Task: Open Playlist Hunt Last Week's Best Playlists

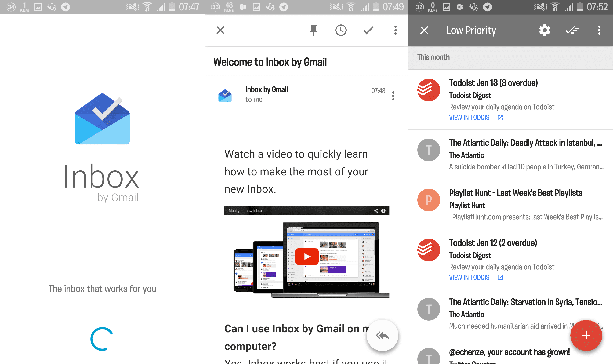Action: click(x=510, y=205)
